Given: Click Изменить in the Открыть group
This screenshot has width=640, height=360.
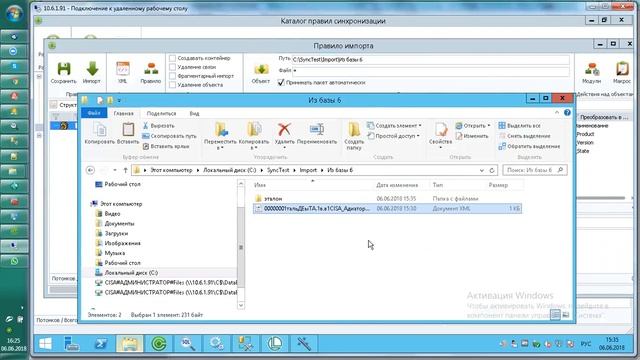Looking at the screenshot, I should [472, 136].
